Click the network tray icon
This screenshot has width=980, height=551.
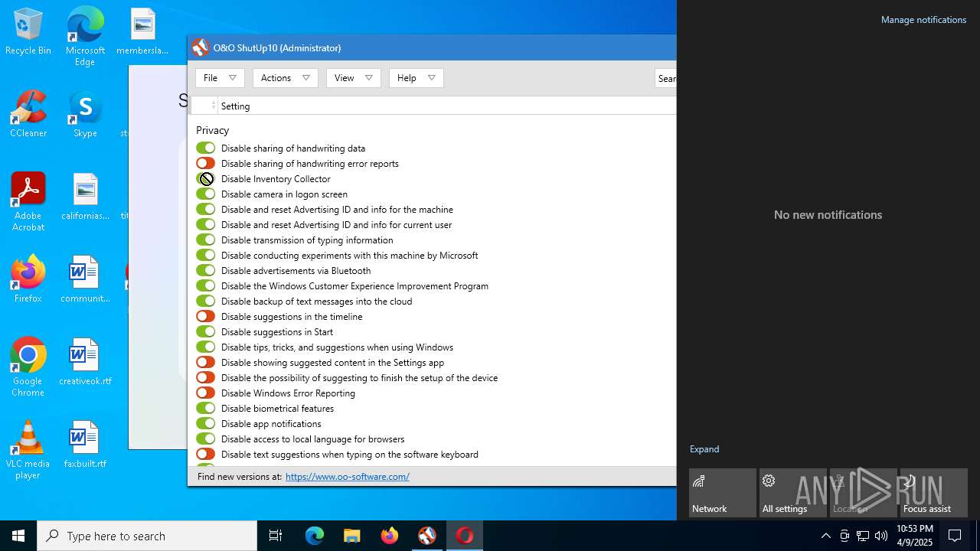[863, 536]
